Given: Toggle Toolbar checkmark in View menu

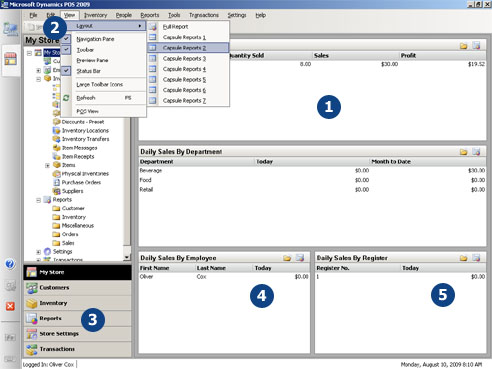Looking at the screenshot, I should 66,50.
